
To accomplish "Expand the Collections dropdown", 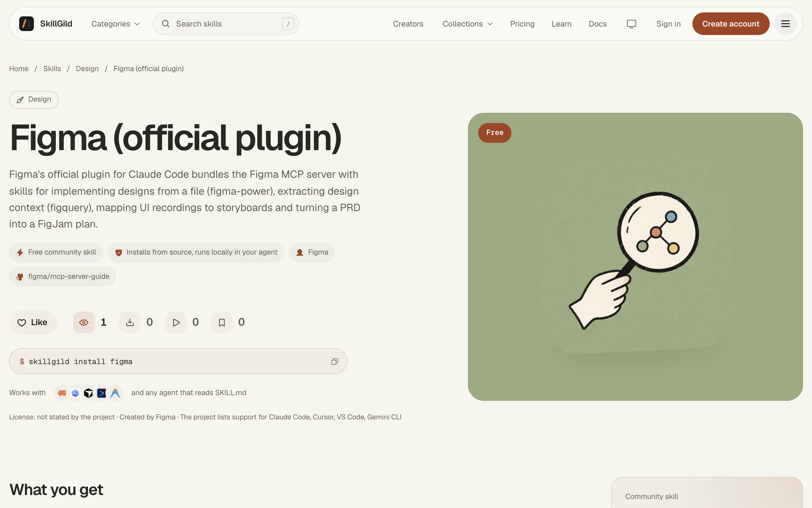I will pyautogui.click(x=467, y=24).
